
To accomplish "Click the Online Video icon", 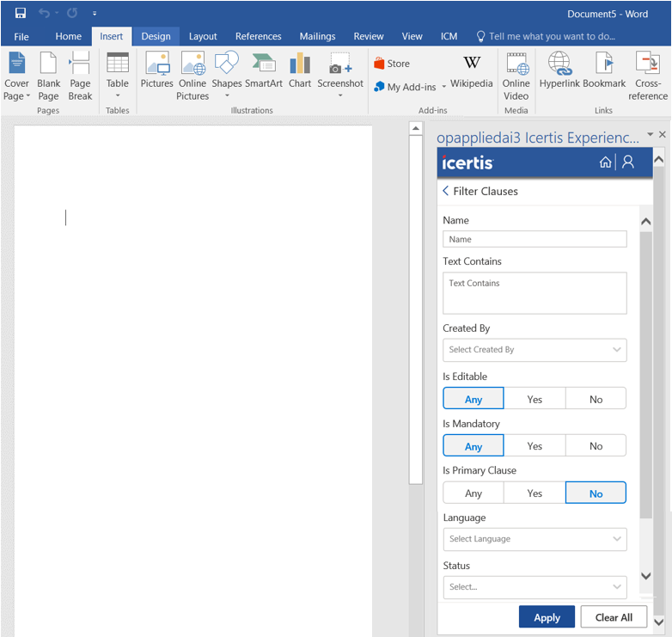I will click(516, 76).
